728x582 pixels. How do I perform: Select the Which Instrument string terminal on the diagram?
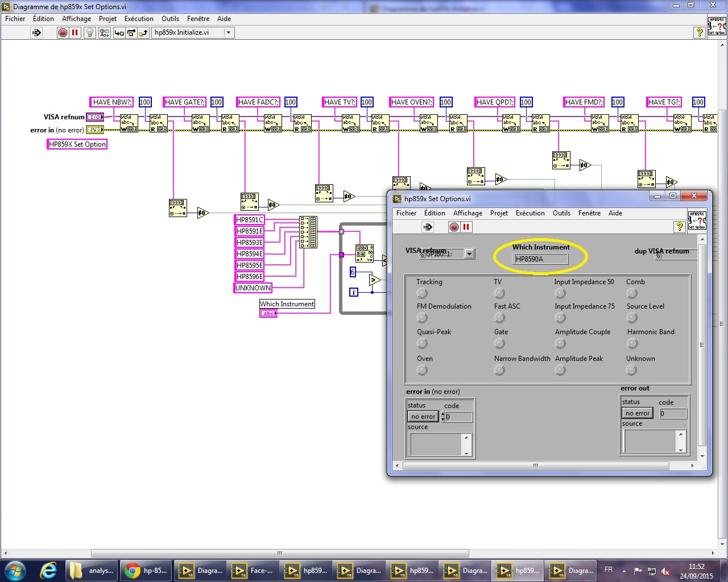point(268,313)
